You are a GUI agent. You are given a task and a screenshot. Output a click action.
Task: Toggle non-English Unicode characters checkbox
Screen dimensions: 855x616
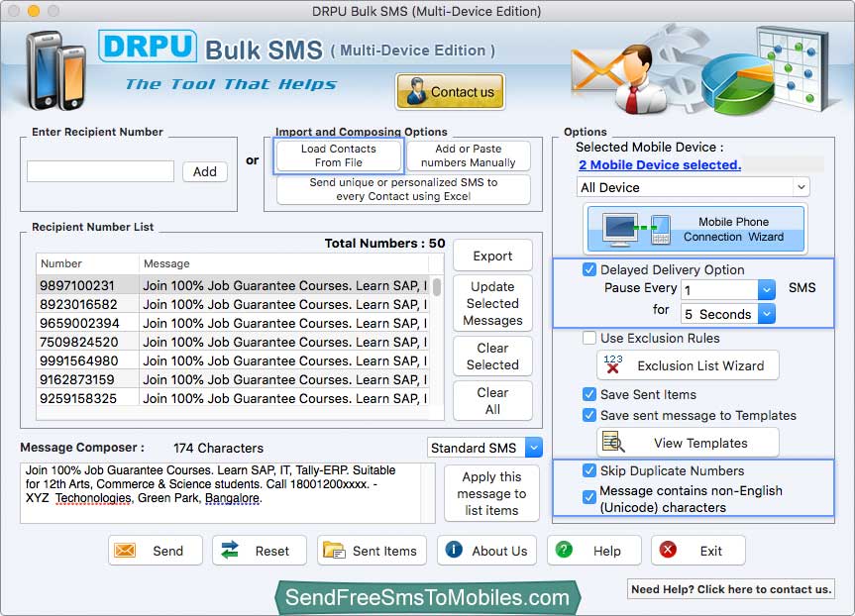(588, 497)
